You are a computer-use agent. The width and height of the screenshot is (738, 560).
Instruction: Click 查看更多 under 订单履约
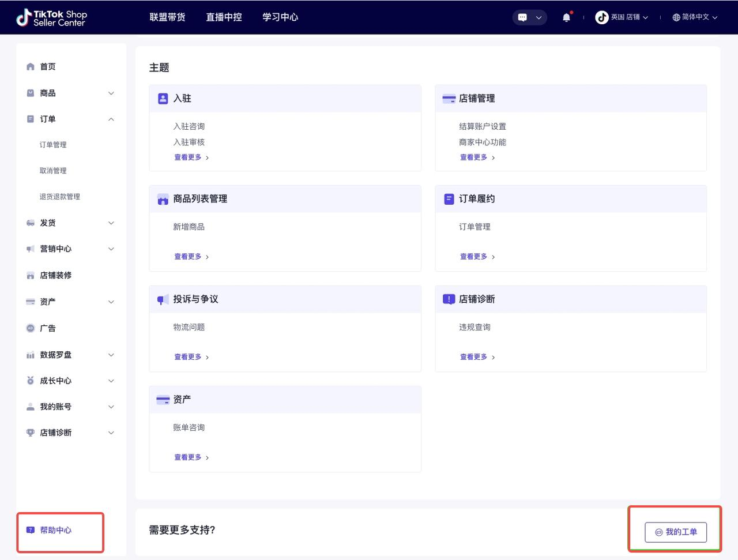(477, 257)
